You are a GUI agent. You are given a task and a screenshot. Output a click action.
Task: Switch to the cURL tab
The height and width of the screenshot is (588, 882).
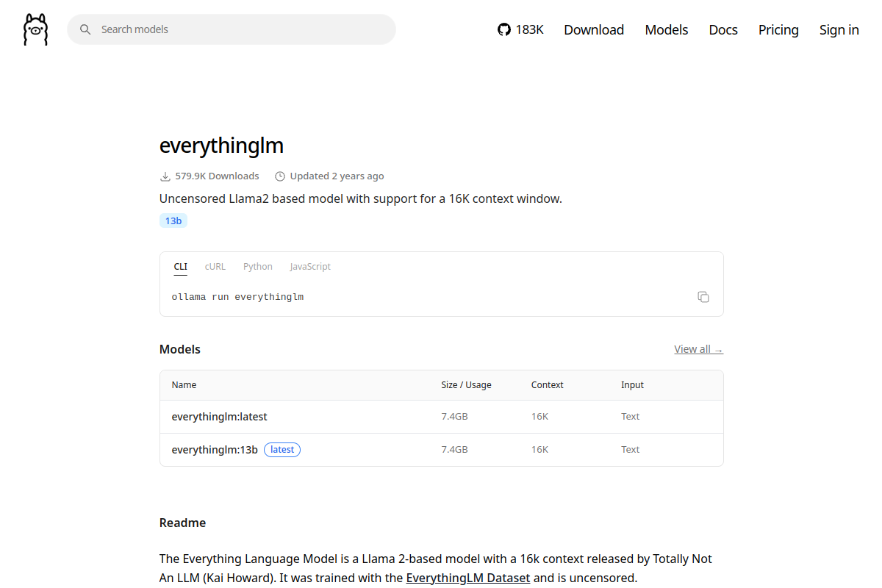pyautogui.click(x=215, y=267)
